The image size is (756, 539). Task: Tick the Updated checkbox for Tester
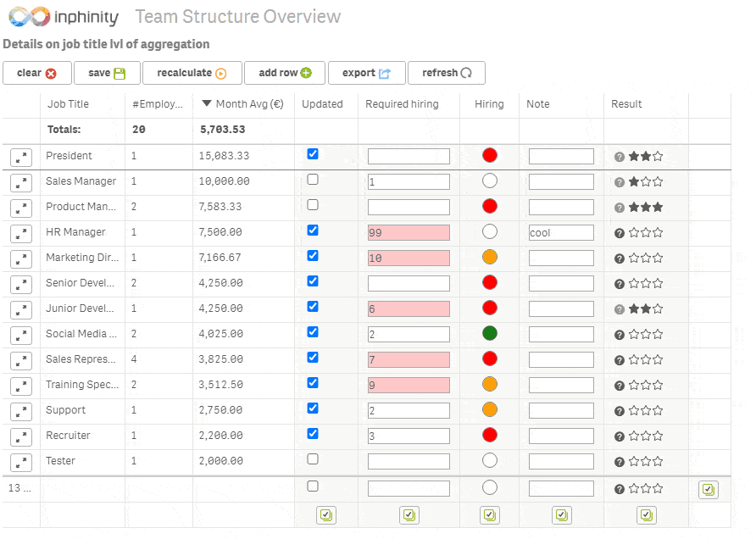(x=313, y=459)
